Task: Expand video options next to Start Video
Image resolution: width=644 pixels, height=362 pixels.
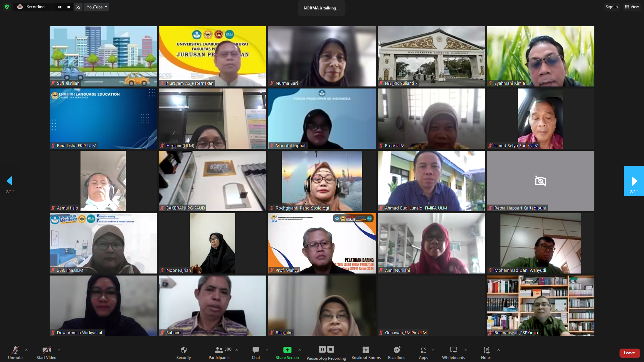Action: tap(59, 350)
